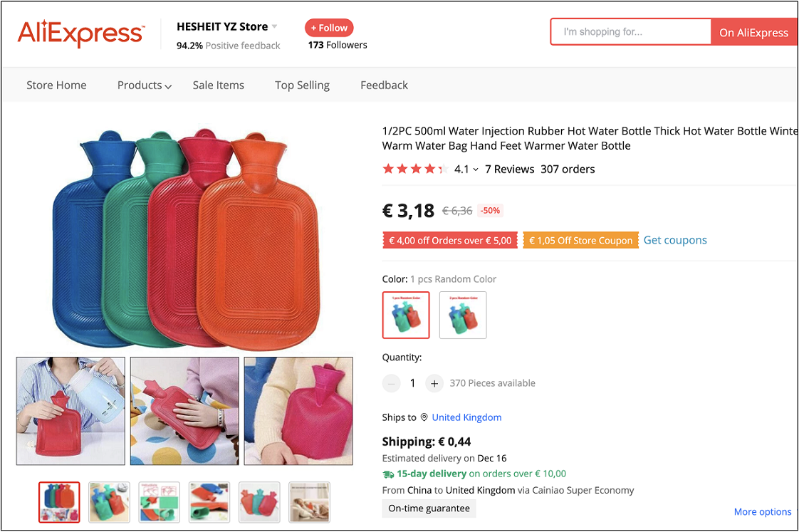The image size is (799, 532).
Task: Click the green delivery truck icon
Action: (x=388, y=474)
